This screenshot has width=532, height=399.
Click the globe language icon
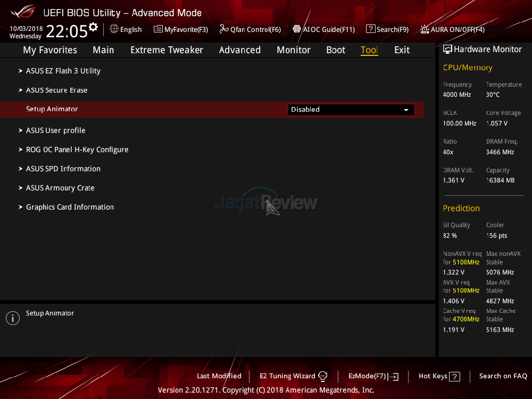tap(114, 29)
